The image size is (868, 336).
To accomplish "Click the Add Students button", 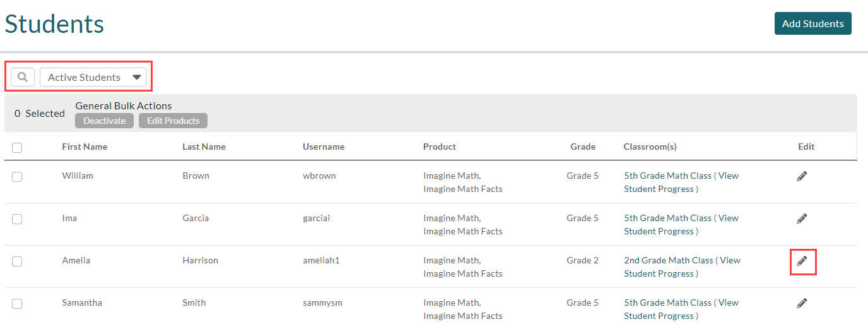I will tap(812, 23).
